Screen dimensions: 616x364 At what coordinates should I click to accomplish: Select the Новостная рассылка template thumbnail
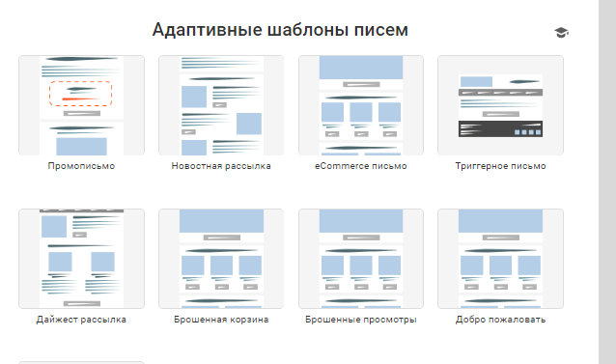point(221,105)
